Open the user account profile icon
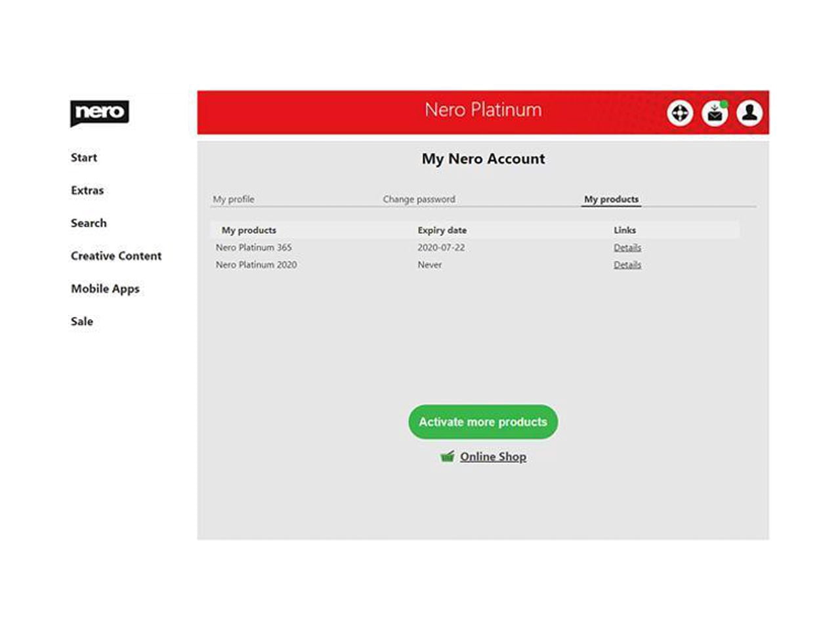 749,113
